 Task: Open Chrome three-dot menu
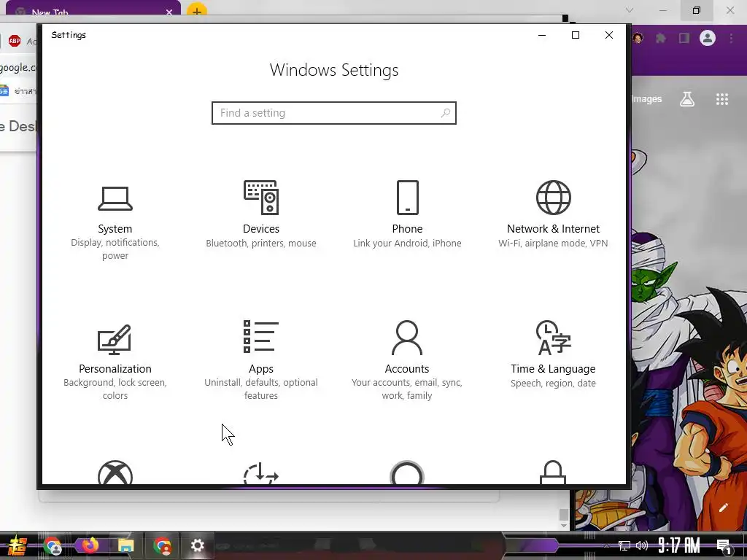click(x=731, y=38)
